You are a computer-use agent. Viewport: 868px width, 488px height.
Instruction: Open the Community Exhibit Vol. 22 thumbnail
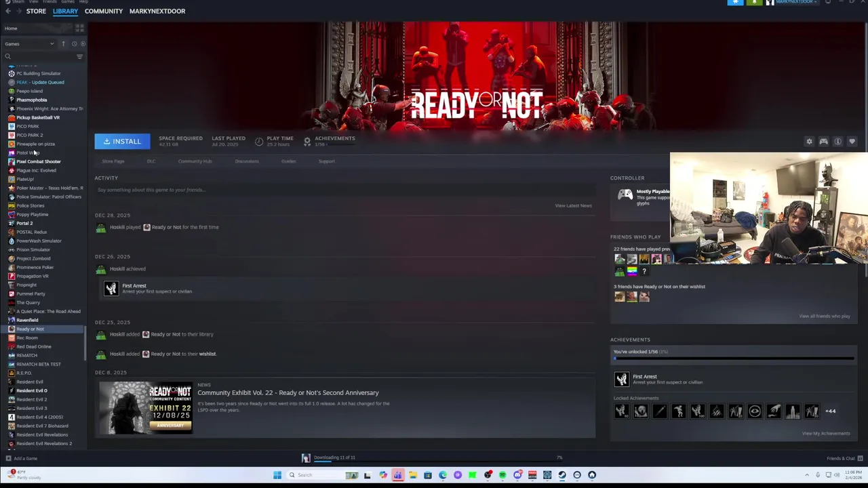click(x=146, y=407)
